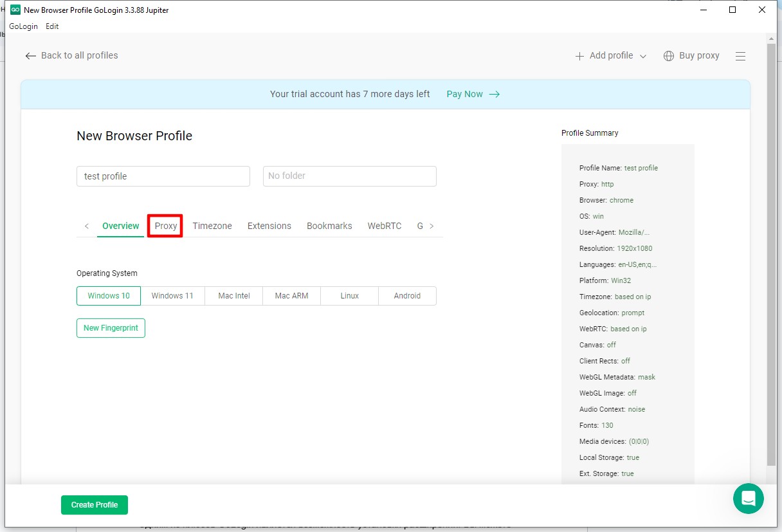Select Windows 10 operating system
Image resolution: width=782 pixels, height=532 pixels.
tap(109, 296)
